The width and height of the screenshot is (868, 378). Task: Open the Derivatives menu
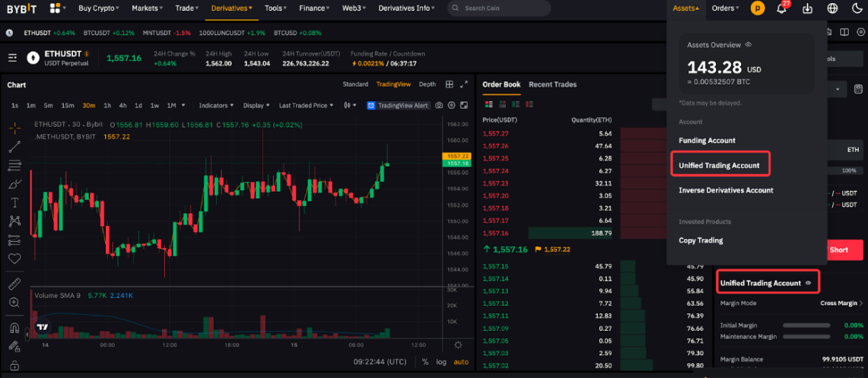click(x=231, y=8)
